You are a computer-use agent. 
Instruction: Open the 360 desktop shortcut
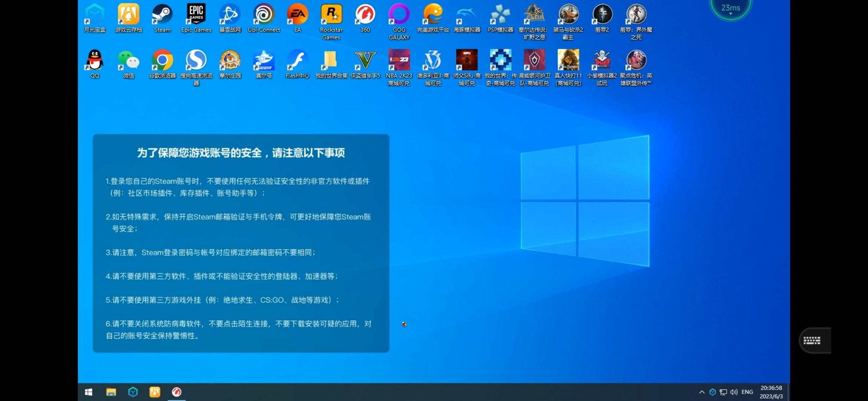[x=365, y=18]
